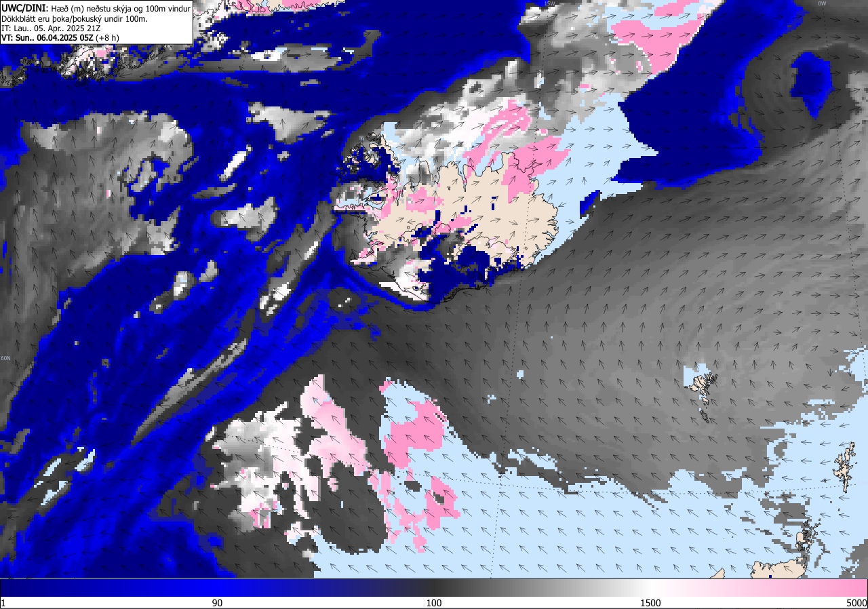868x609 pixels.
Task: Click the '15W' longitude label
Action: [549, 3]
